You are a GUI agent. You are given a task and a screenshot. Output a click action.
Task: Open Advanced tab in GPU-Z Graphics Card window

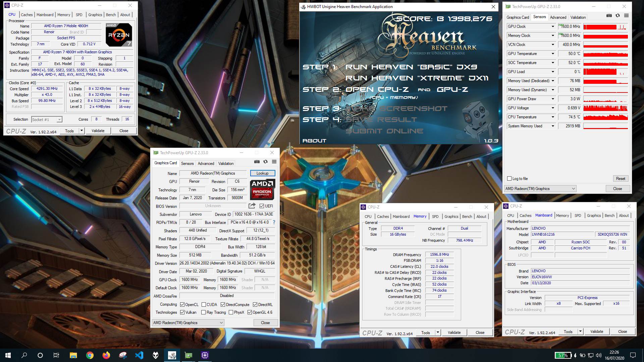206,164
